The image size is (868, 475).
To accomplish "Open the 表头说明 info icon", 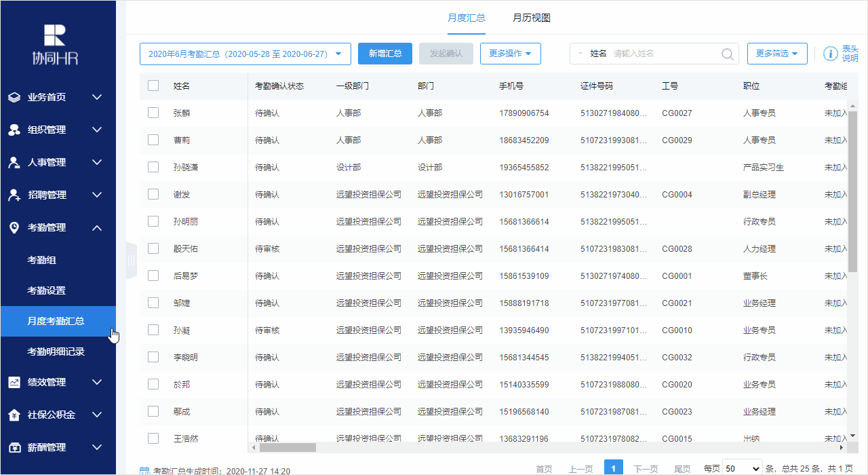I will coord(830,54).
